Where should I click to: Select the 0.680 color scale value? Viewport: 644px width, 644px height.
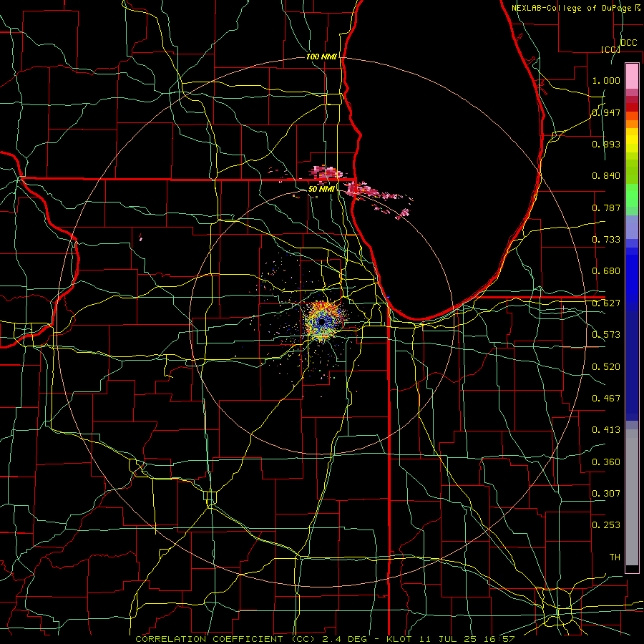tap(606, 271)
